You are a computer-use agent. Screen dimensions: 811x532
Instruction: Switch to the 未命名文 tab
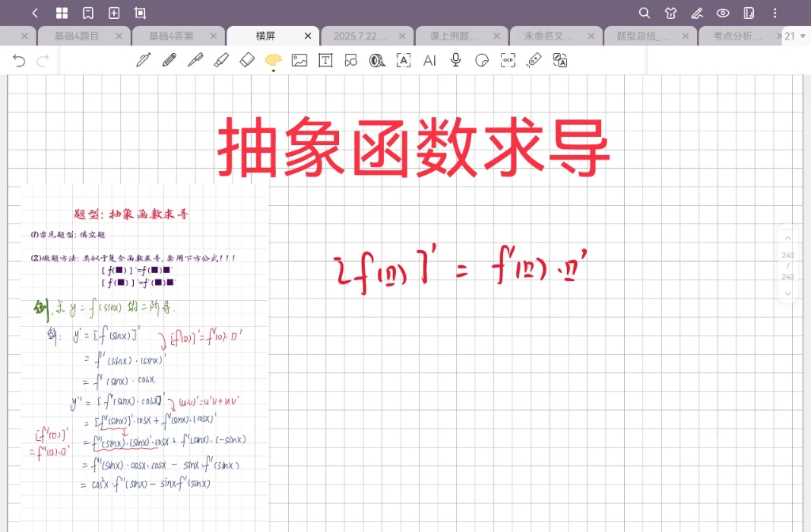(548, 36)
